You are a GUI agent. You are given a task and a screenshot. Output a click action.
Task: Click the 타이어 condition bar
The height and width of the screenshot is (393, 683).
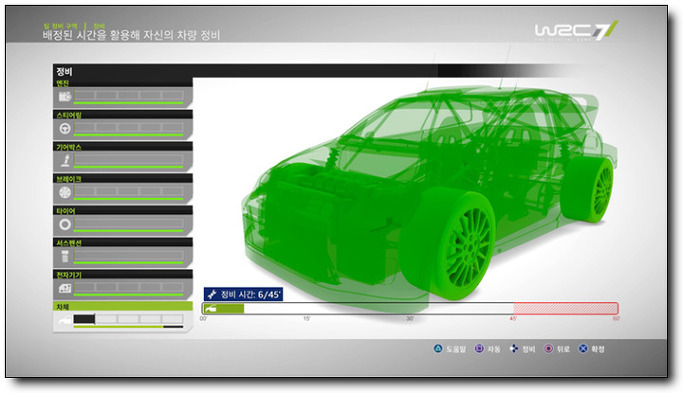(x=128, y=225)
